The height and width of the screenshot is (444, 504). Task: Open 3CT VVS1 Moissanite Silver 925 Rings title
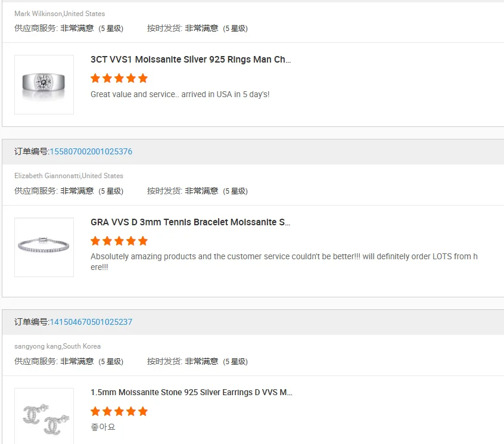(x=191, y=60)
